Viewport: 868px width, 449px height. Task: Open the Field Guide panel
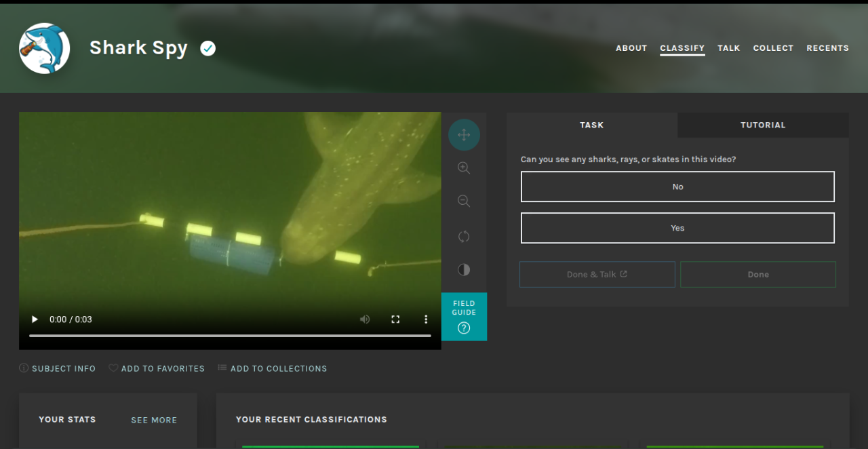pyautogui.click(x=464, y=317)
